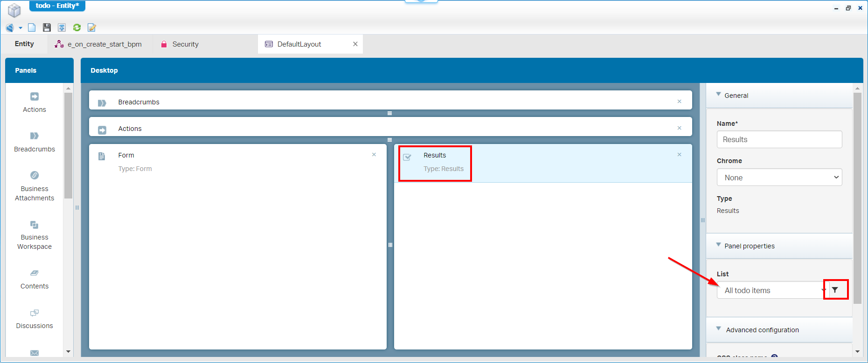Click the green Refresh arrows icon

click(x=77, y=27)
